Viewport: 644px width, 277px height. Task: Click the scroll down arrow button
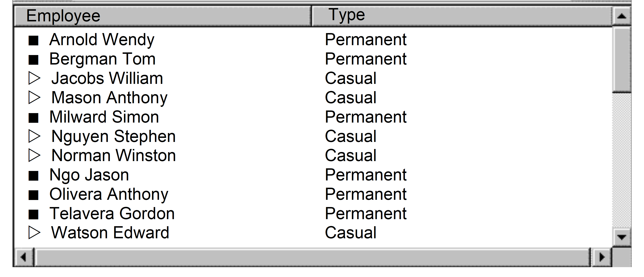[x=621, y=237]
